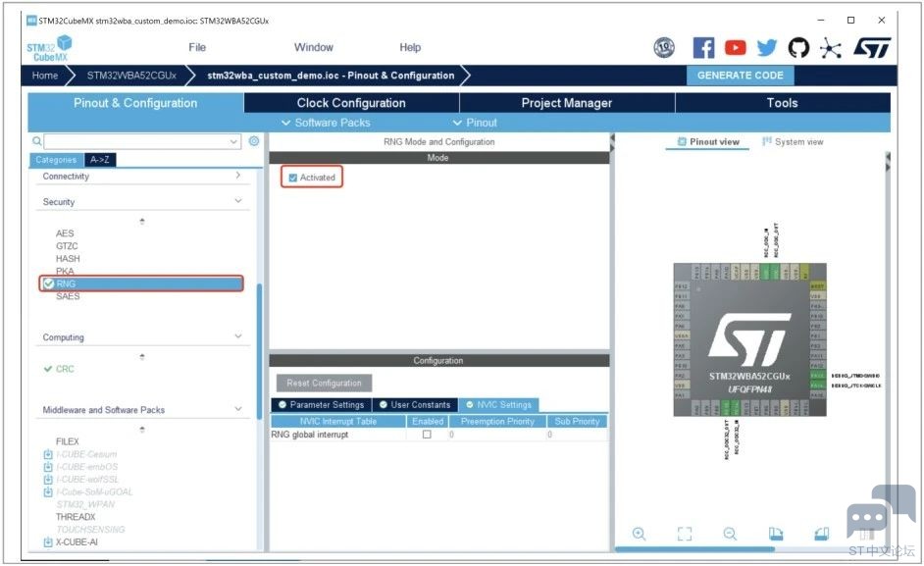The width and height of the screenshot is (924, 566).
Task: Select CRC under Computing
Action: click(65, 369)
